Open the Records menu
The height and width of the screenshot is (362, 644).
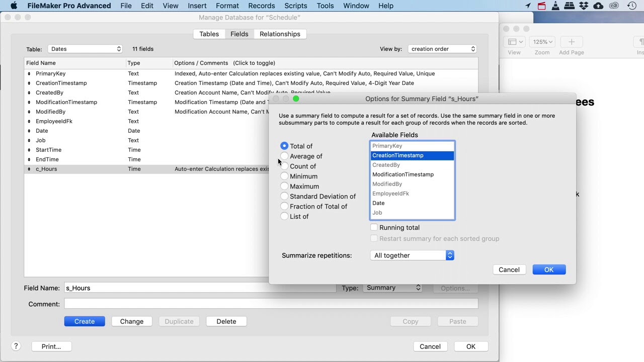pos(262,6)
